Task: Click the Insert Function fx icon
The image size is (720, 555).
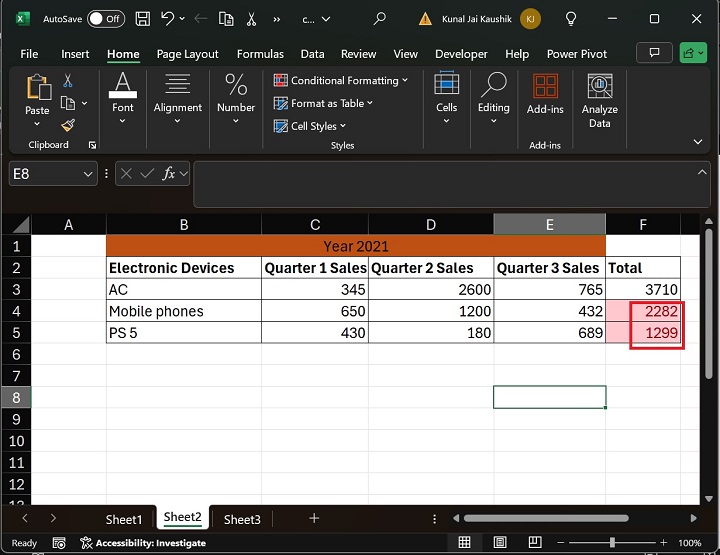Action: 169,174
